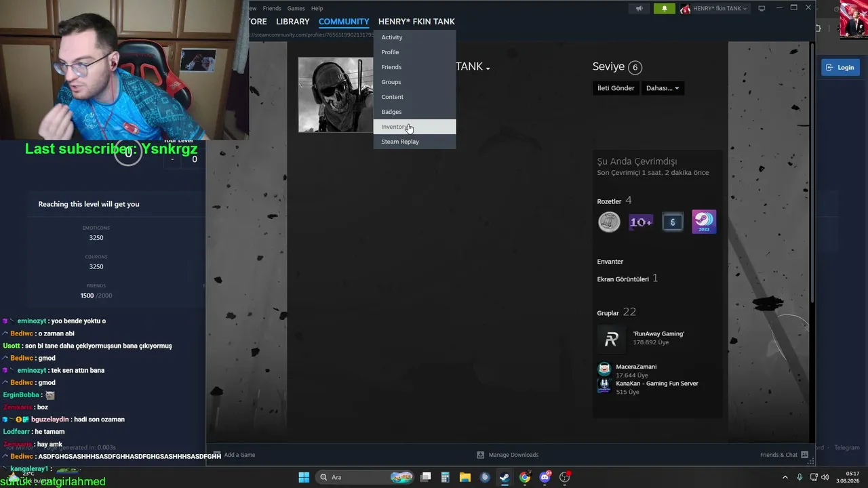Open the Gruplar groups link
868x488 pixels.
(x=608, y=313)
